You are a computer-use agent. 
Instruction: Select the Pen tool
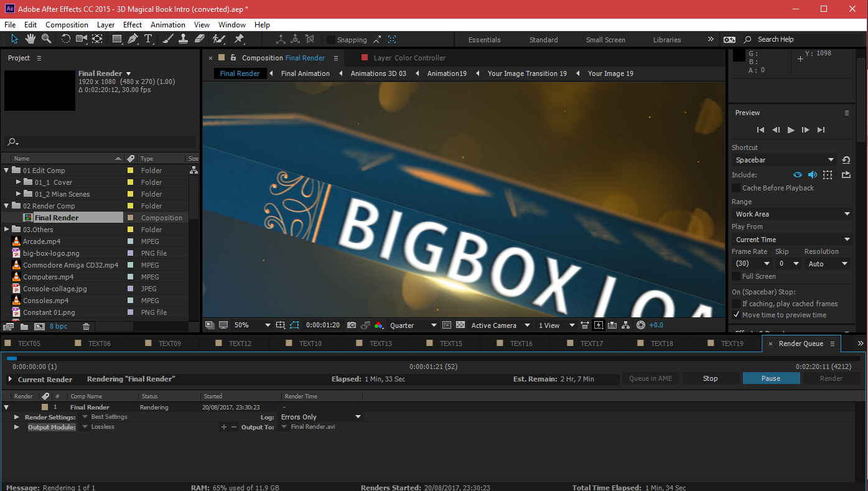pos(133,39)
